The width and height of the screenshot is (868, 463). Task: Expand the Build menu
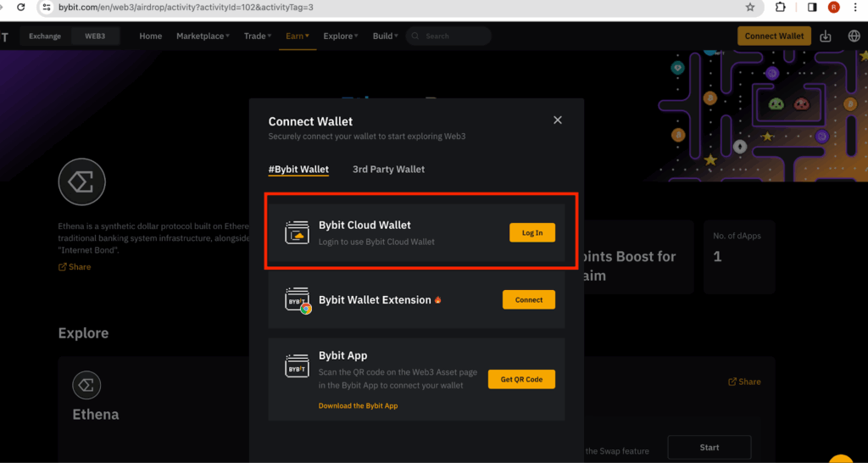tap(386, 36)
